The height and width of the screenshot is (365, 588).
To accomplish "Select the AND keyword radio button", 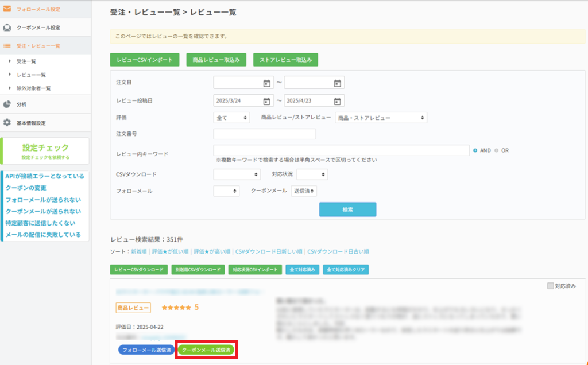I will [x=475, y=150].
